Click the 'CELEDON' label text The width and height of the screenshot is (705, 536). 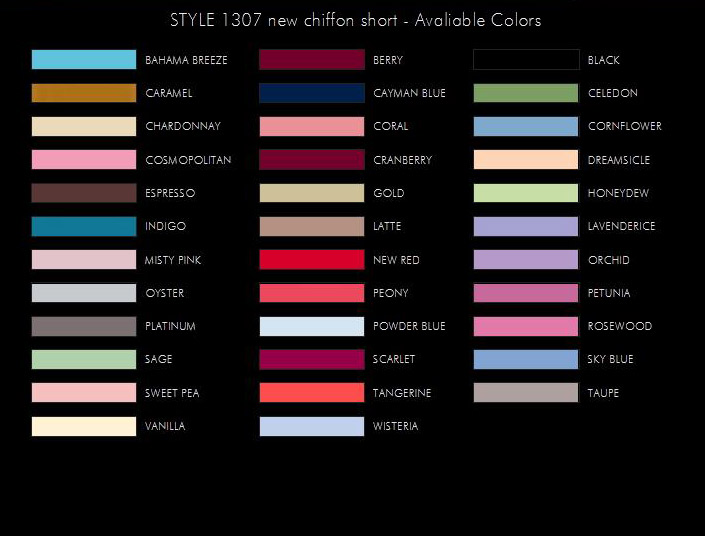(x=613, y=93)
